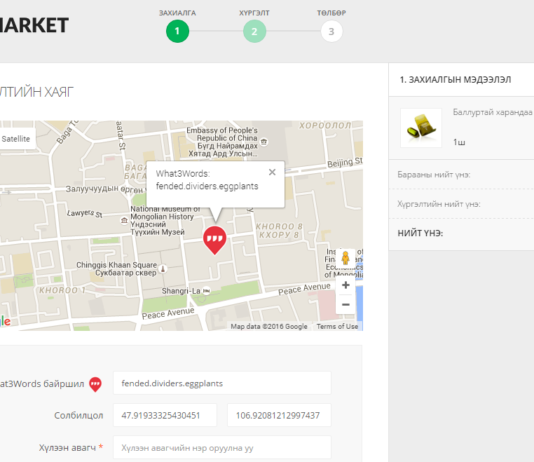Click the НИЙТ ҮНЭ total label
Image resolution: width=534 pixels, height=462 pixels.
tap(420, 233)
